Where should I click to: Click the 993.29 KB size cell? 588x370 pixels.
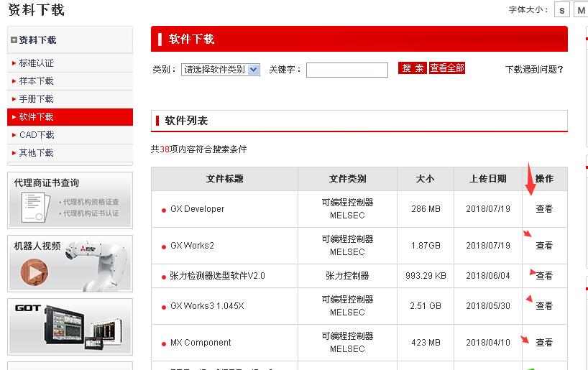[x=426, y=276]
